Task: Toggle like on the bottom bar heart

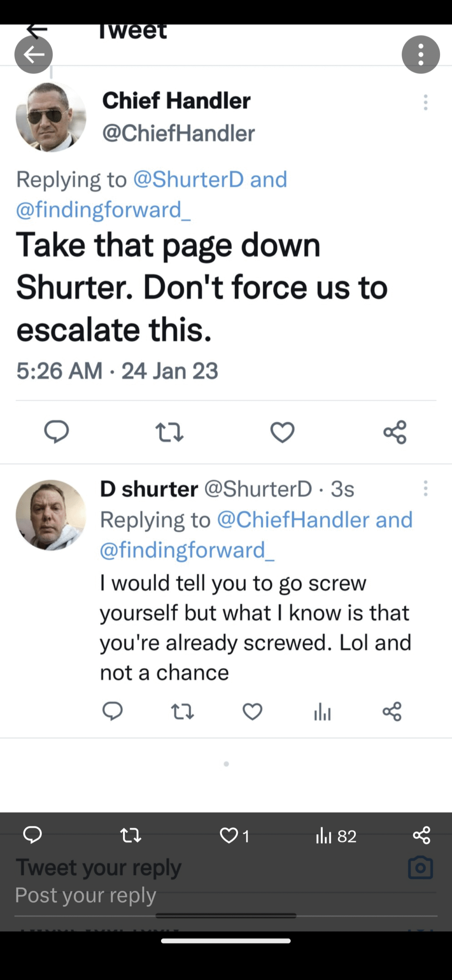Action: 229,836
